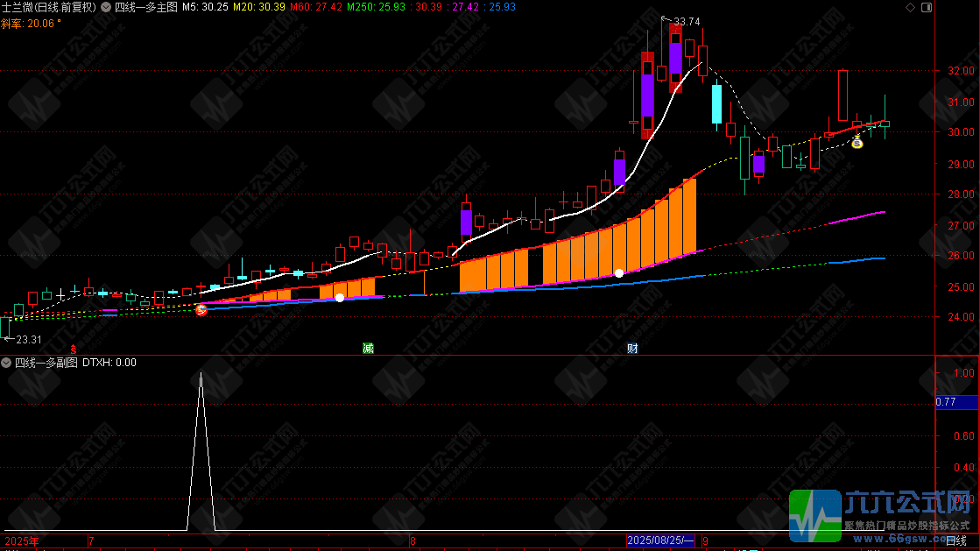Click the white dot near orange bars at August
The height and width of the screenshot is (551, 980).
[x=619, y=273]
